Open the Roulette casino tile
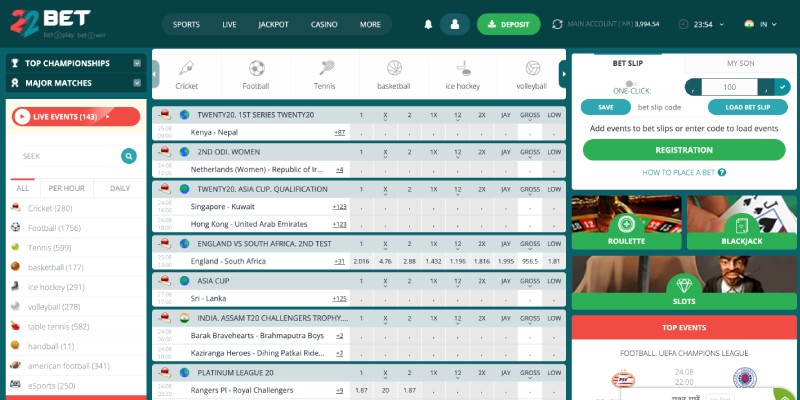This screenshot has width=800, height=400. pos(627,222)
